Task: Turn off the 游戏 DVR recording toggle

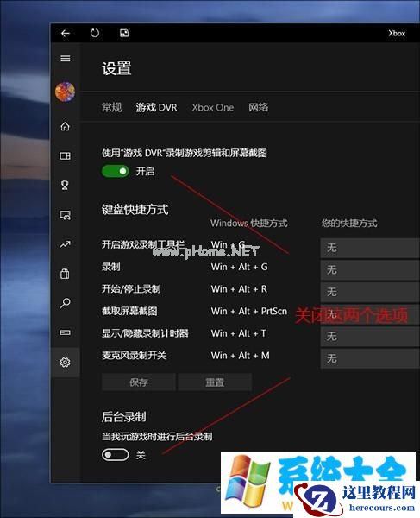Action: click(116, 171)
